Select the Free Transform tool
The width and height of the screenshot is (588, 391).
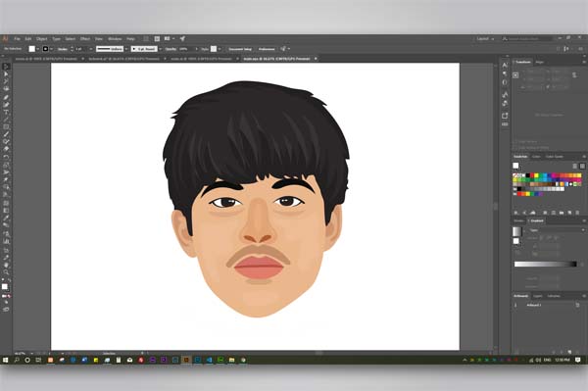click(6, 180)
